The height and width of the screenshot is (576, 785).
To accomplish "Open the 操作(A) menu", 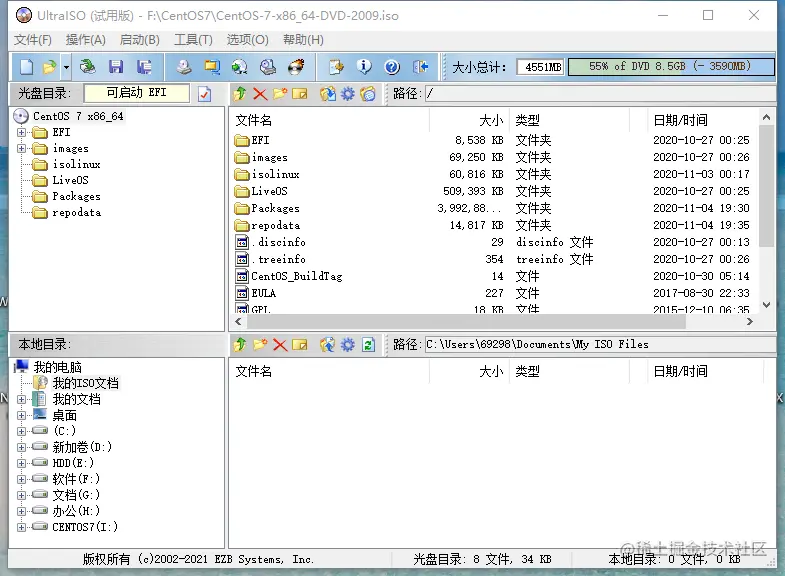I will click(x=86, y=40).
